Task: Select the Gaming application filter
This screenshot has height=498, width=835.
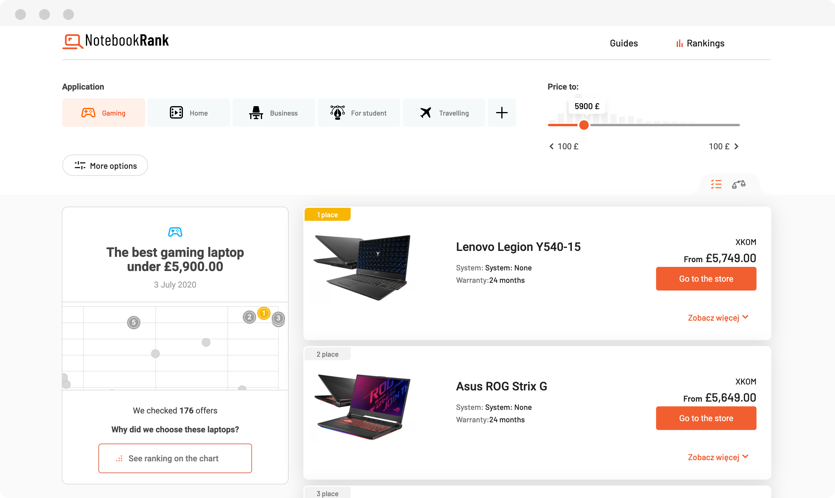Action: (103, 112)
